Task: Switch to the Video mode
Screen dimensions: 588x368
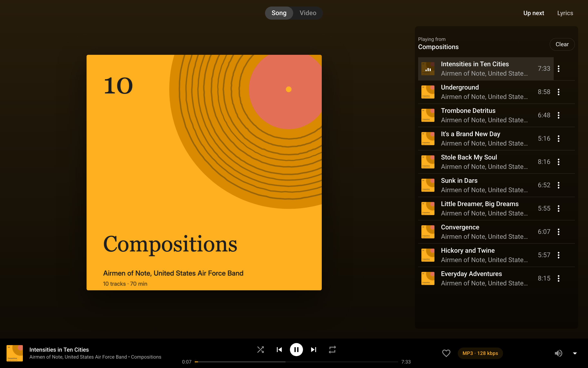Action: [308, 13]
